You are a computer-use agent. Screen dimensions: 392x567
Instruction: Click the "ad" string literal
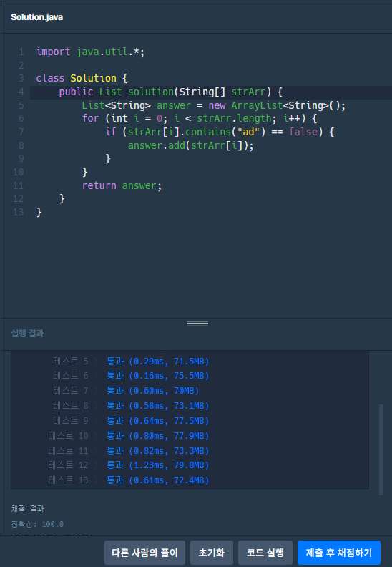[x=248, y=132]
